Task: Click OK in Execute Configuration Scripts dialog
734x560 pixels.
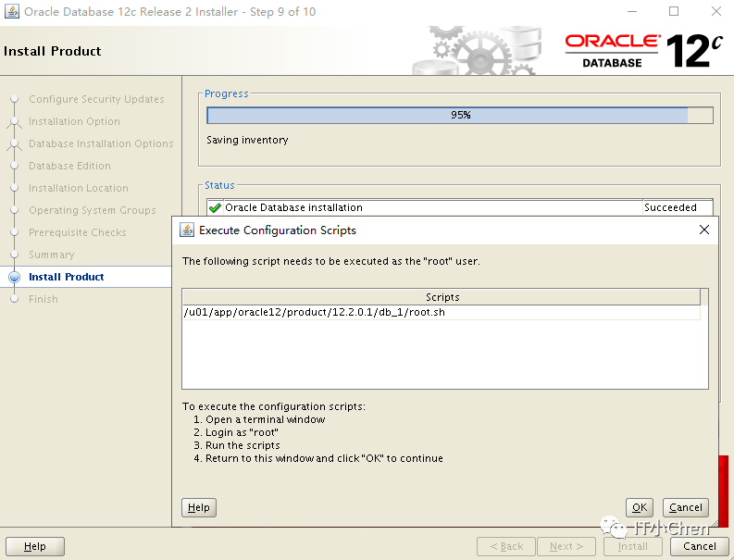Action: click(639, 507)
